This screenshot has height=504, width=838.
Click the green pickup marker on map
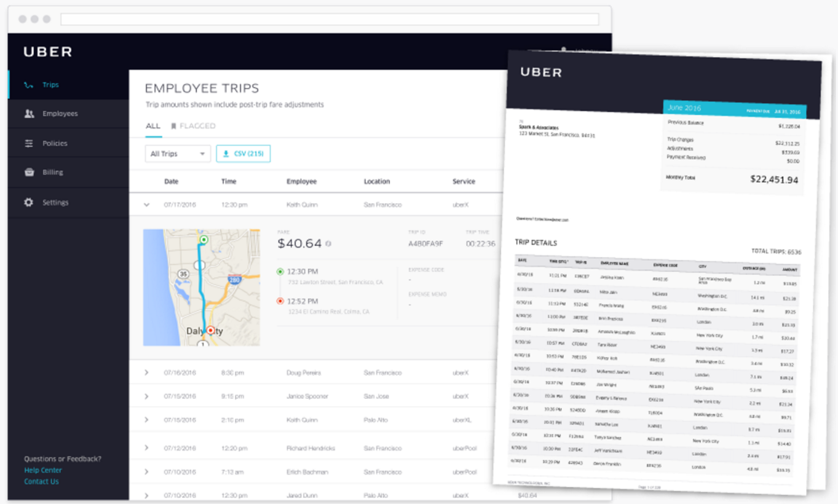[204, 239]
